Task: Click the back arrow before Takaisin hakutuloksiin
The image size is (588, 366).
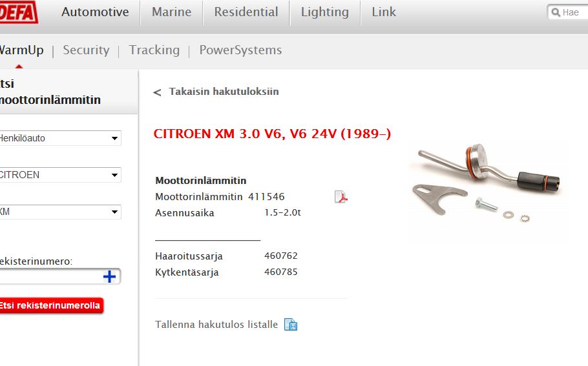Action: click(157, 92)
